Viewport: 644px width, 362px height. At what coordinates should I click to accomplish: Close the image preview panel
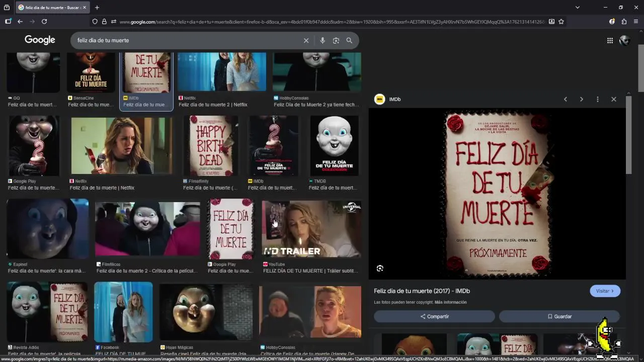(614, 100)
